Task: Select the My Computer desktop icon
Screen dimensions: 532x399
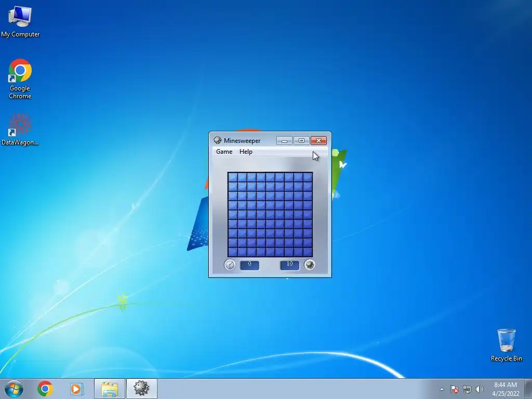Action: [20, 21]
